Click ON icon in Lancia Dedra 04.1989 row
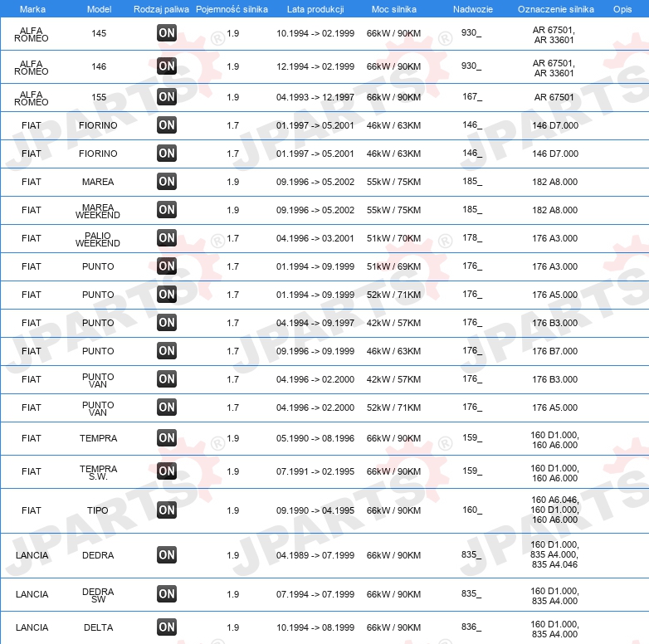The height and width of the screenshot is (644, 649). click(x=167, y=555)
